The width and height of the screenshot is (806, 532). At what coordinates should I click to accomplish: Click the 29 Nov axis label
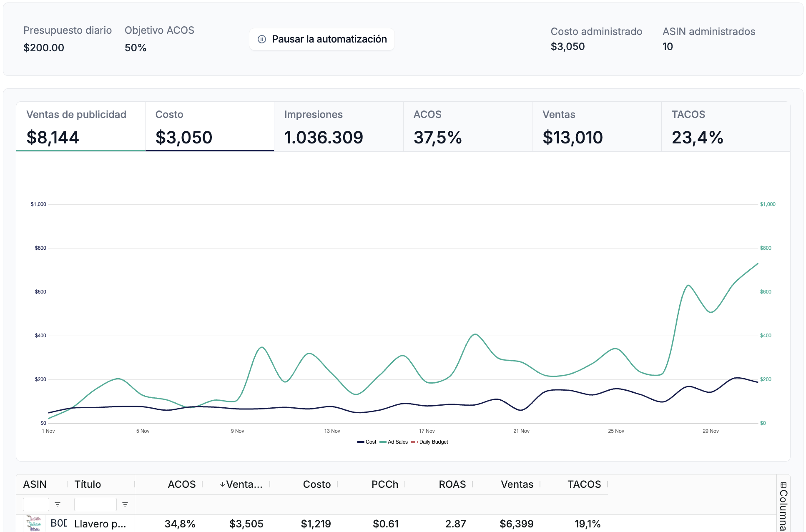click(x=711, y=431)
